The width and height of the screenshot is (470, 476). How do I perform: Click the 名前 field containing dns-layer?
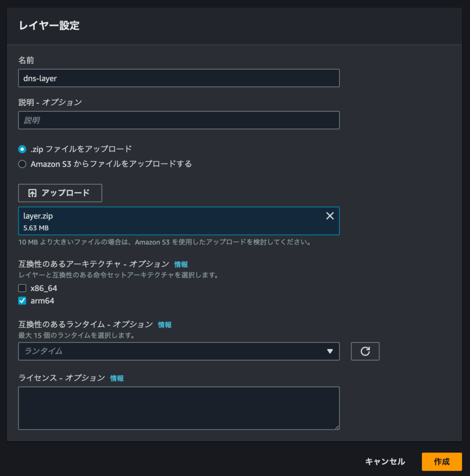pos(179,78)
